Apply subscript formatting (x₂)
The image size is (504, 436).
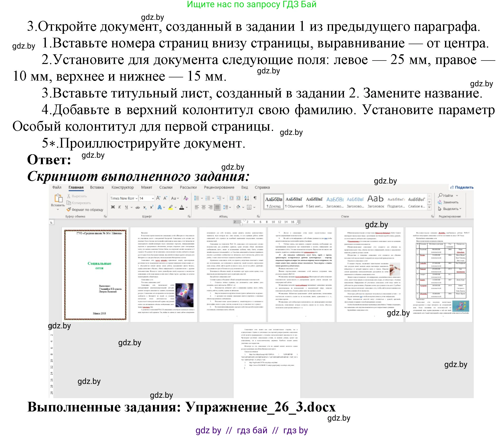145,207
